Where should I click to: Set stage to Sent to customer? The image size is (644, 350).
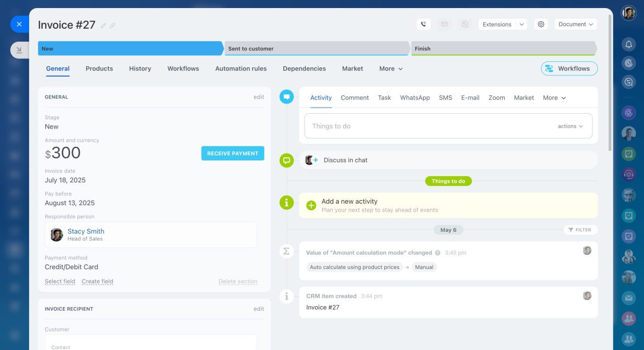tap(316, 49)
